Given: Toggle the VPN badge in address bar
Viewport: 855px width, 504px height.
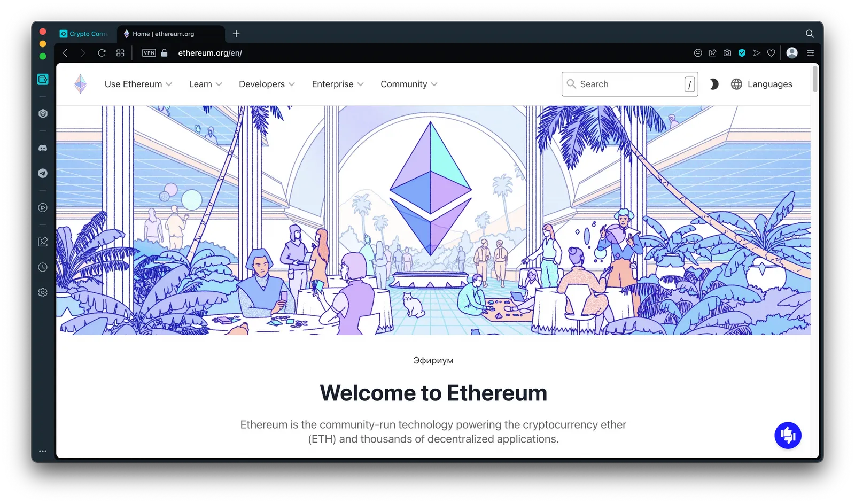Looking at the screenshot, I should [x=149, y=53].
